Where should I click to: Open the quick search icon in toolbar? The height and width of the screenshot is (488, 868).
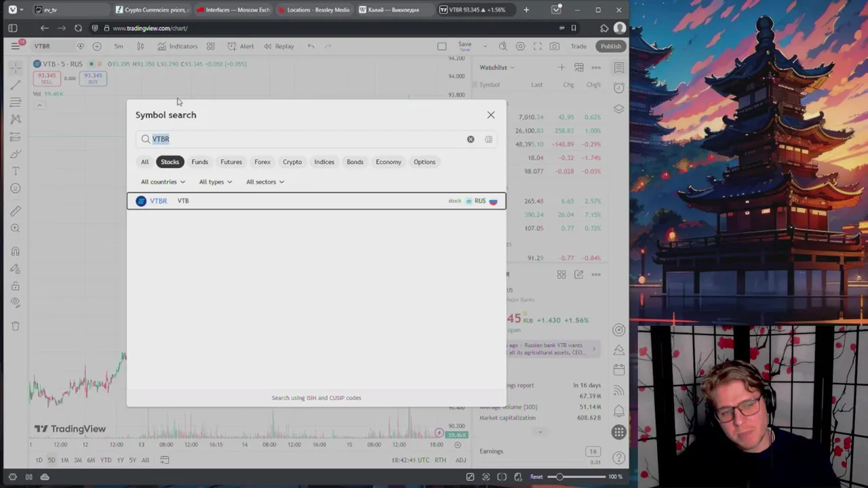click(502, 46)
